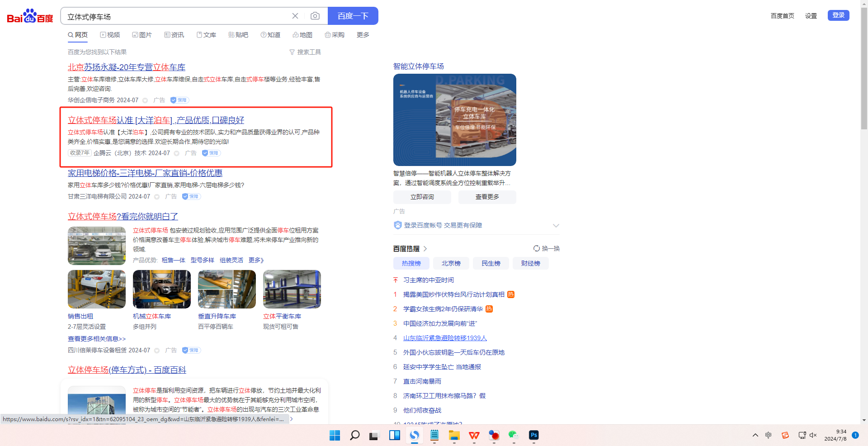Click the 热 badge next to 揭露美国炒作伏特台风行动计划真相
The width and height of the screenshot is (868, 446).
(x=511, y=294)
